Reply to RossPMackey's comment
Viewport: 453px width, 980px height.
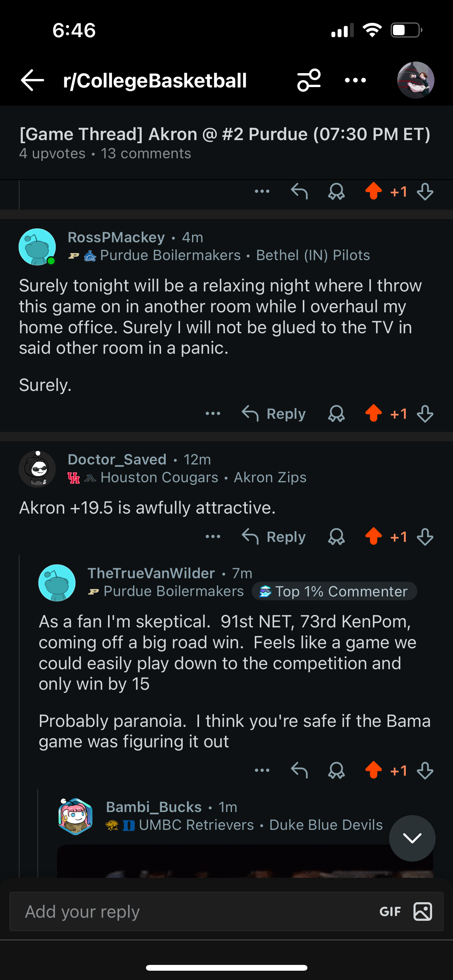click(x=274, y=414)
